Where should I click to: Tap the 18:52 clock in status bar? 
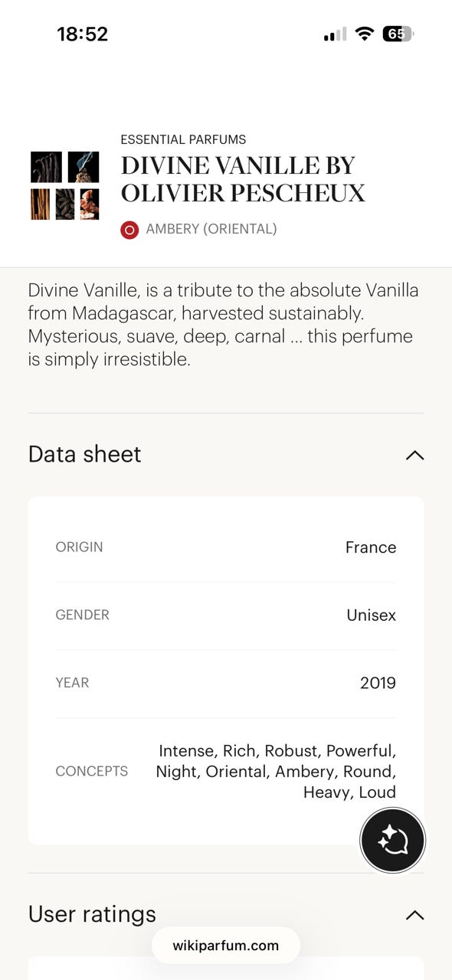(x=83, y=34)
